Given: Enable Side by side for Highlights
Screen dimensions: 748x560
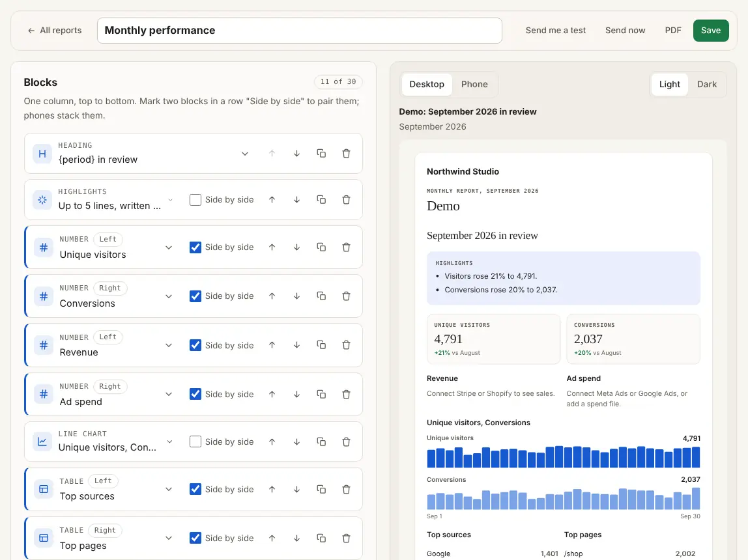Looking at the screenshot, I should [195, 200].
